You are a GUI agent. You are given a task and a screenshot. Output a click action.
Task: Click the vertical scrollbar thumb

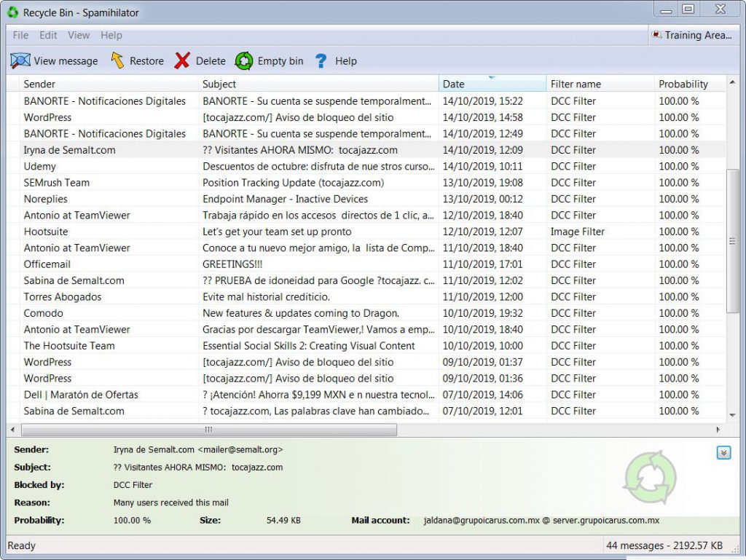732,240
